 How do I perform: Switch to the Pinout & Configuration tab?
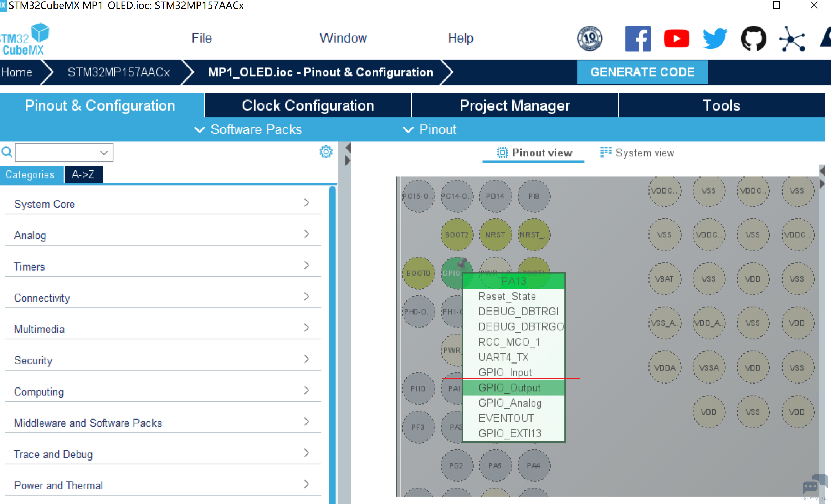tap(102, 106)
